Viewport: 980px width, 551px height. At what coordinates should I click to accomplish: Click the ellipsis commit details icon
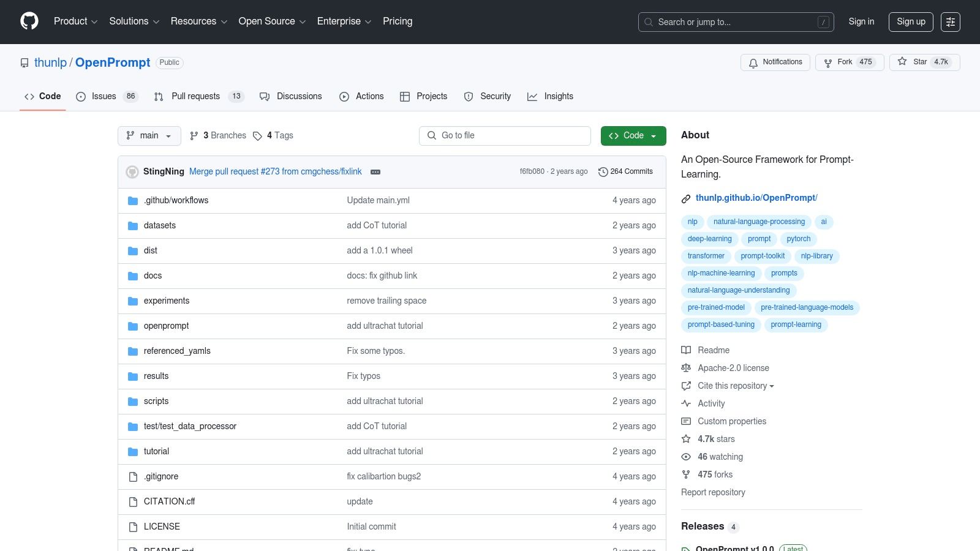(x=375, y=172)
